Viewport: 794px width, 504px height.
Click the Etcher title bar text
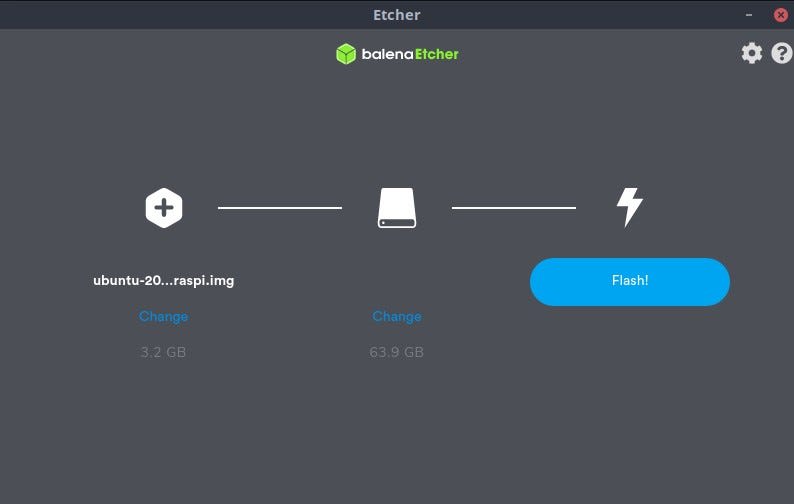tap(396, 15)
